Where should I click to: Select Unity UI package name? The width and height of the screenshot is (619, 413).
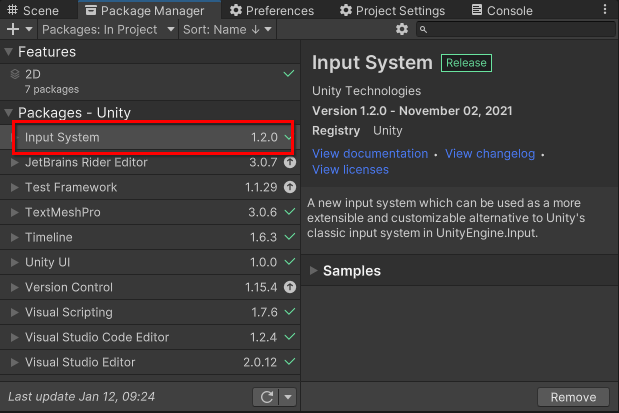pos(47,262)
